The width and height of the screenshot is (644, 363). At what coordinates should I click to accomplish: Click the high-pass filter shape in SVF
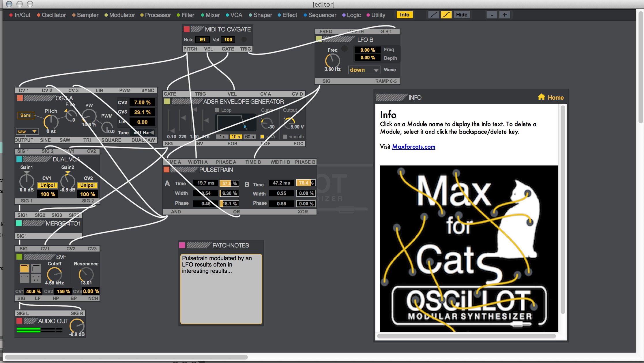[36, 268]
